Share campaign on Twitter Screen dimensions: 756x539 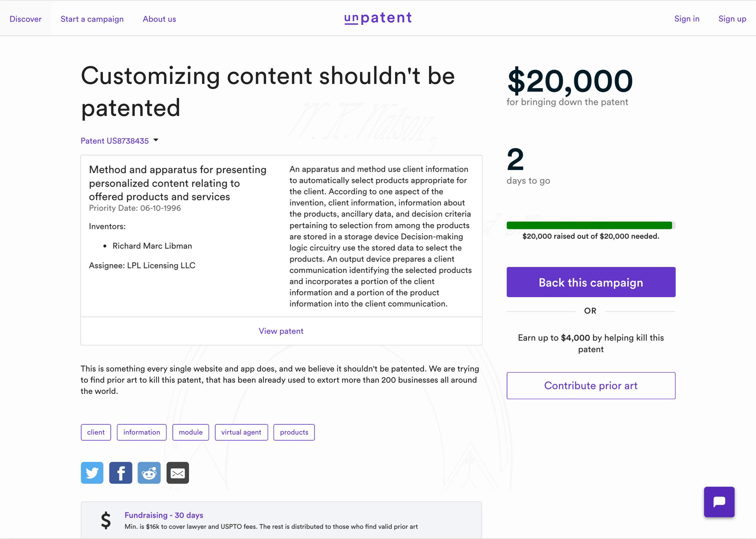click(x=92, y=472)
